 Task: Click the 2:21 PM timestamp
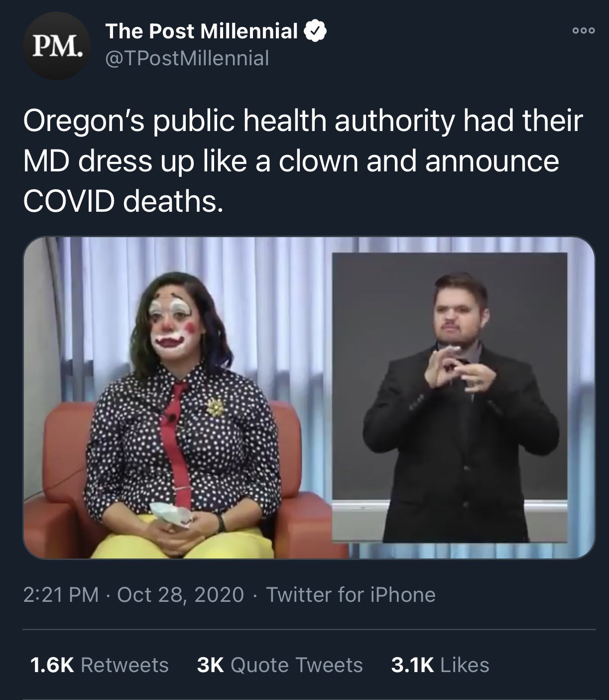(61, 594)
